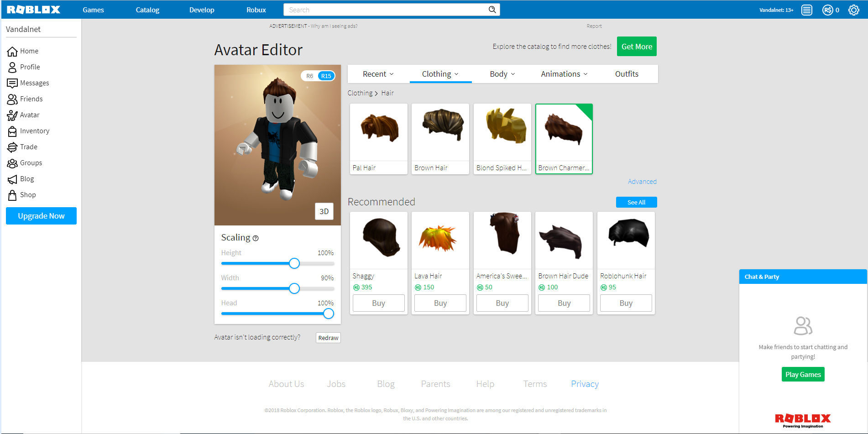Click the Advanced link
The width and height of the screenshot is (868, 434).
[642, 182]
